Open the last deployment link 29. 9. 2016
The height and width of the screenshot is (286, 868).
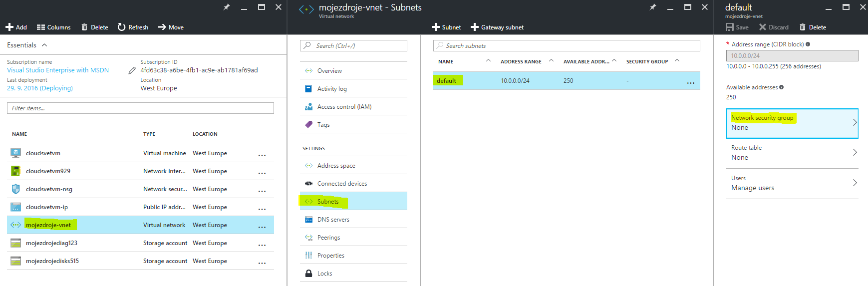click(40, 88)
